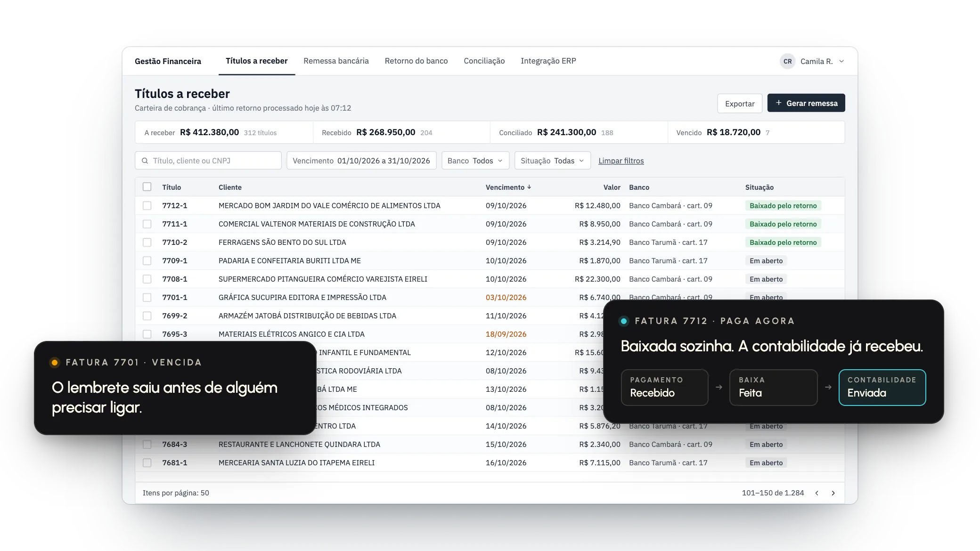The width and height of the screenshot is (980, 551).
Task: Select the checkbox for título 7684-3
Action: (x=147, y=444)
